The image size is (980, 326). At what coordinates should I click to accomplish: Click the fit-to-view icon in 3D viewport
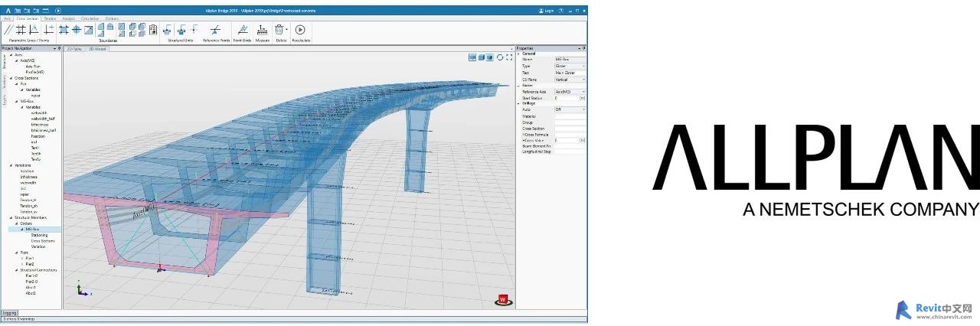coord(509,57)
